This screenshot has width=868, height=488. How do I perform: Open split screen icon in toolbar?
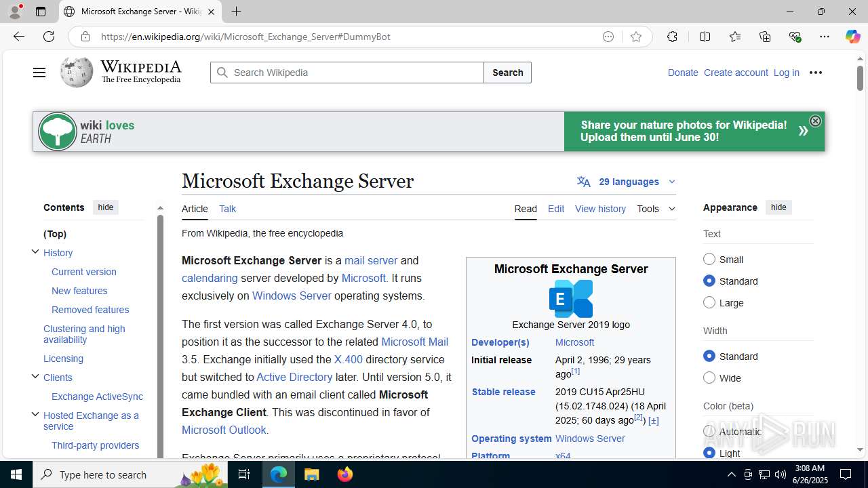705,37
